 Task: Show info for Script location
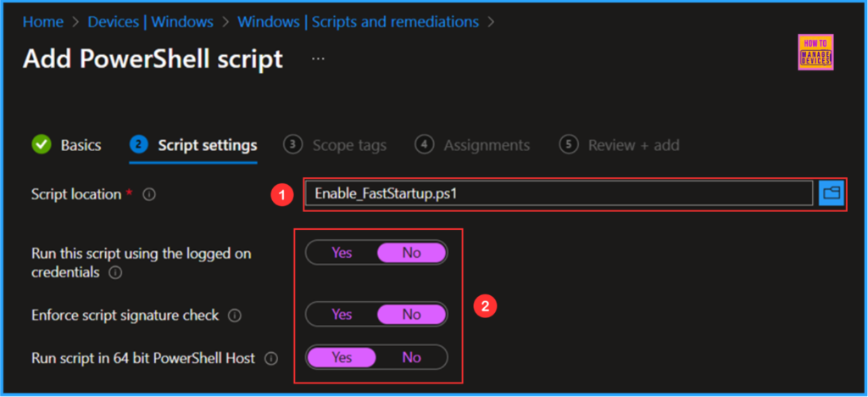coord(149,195)
